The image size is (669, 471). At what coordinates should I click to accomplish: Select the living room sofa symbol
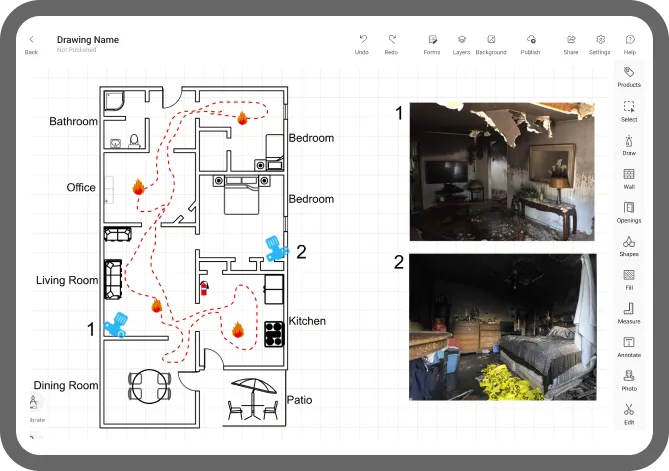click(113, 279)
